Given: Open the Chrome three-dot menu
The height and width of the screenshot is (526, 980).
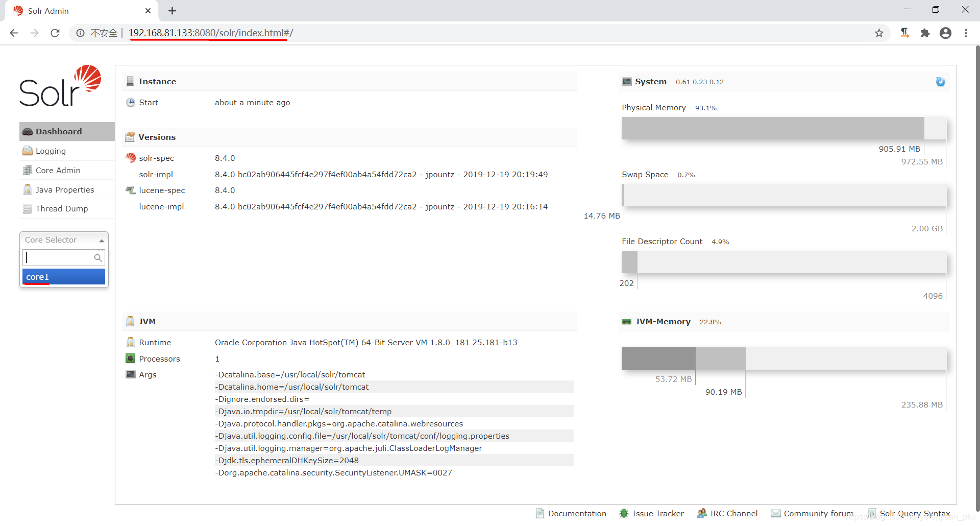Looking at the screenshot, I should [966, 33].
